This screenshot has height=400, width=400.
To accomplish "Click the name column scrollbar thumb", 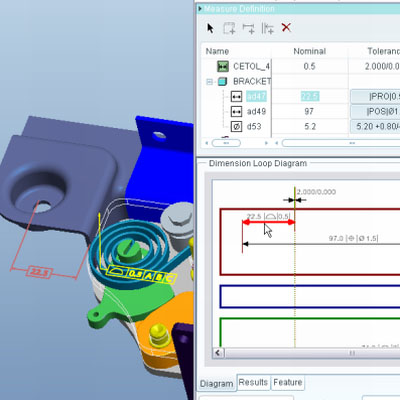I will tap(226, 143).
